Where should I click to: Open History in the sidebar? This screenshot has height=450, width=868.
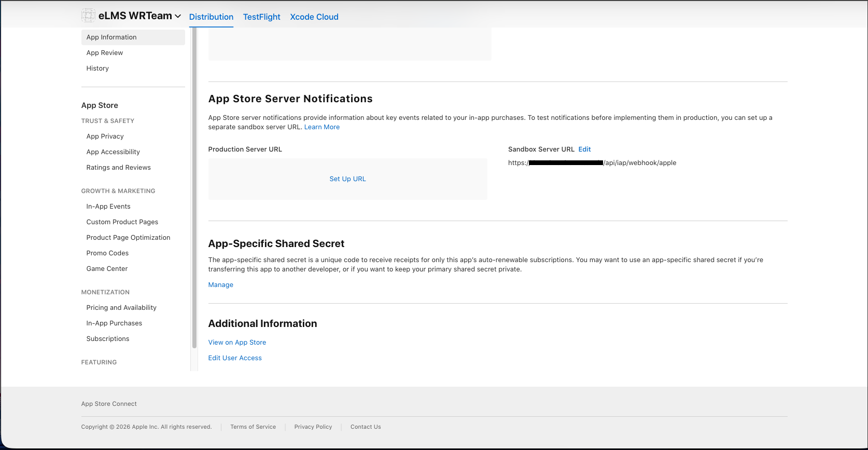click(97, 69)
